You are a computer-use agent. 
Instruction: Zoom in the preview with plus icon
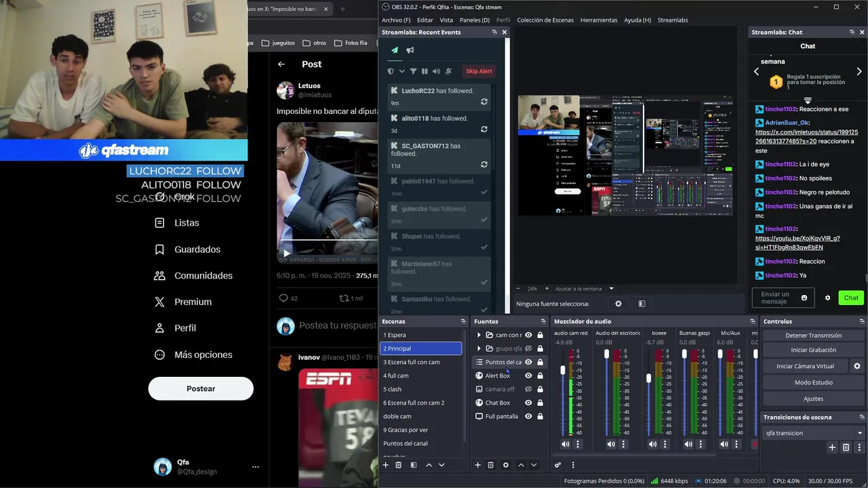pos(547,289)
